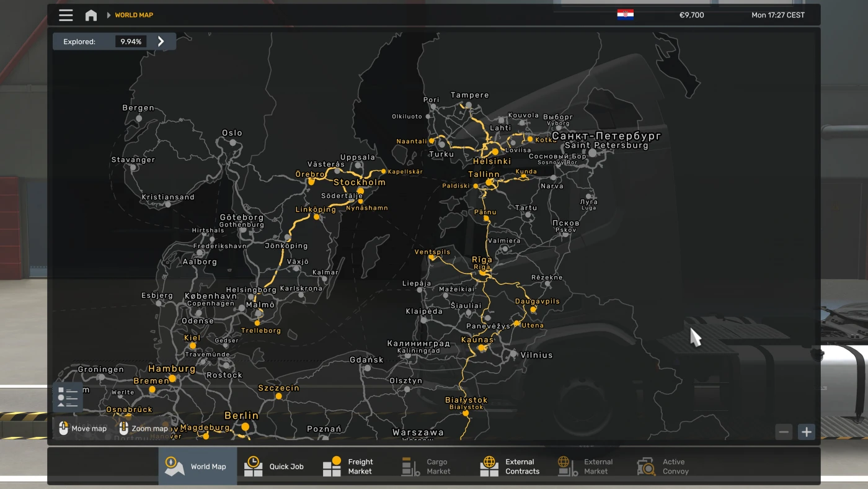Click the Bergen city label
Image resolution: width=868 pixels, height=489 pixels.
click(x=138, y=108)
